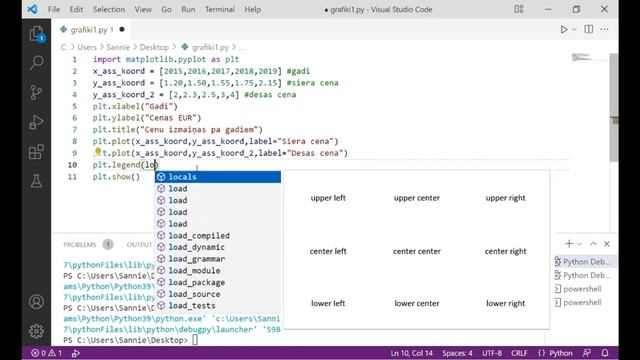Open the Edit menu
The image size is (640, 360).
(76, 9)
